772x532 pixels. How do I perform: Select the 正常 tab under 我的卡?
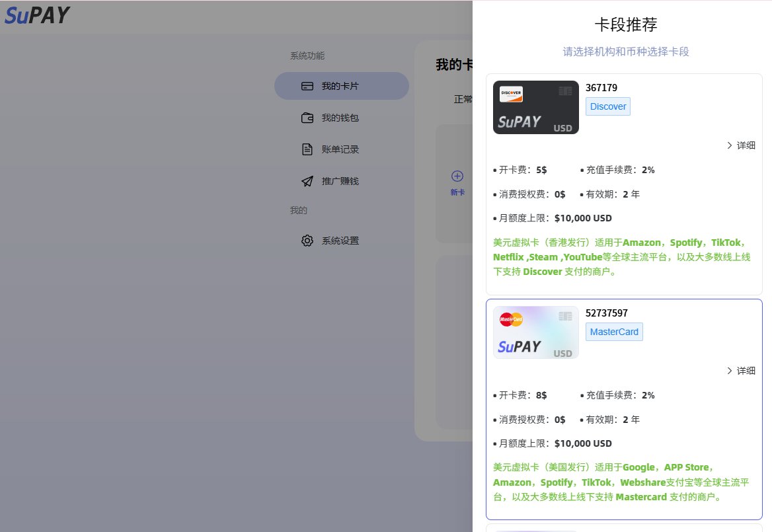tap(463, 99)
